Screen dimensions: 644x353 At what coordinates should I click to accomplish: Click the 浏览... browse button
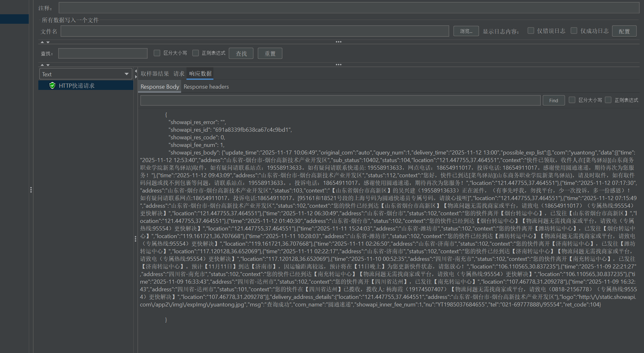pos(466,31)
